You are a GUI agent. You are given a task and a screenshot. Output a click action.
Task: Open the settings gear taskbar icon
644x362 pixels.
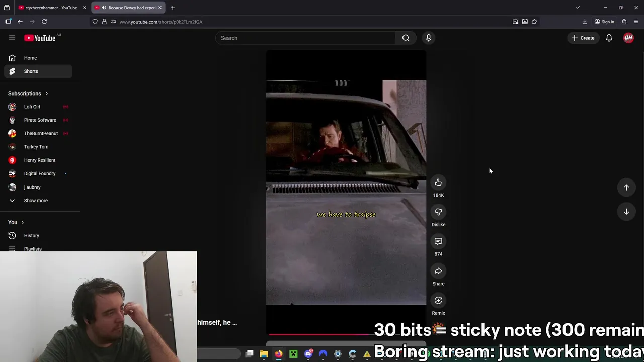pyautogui.click(x=338, y=354)
